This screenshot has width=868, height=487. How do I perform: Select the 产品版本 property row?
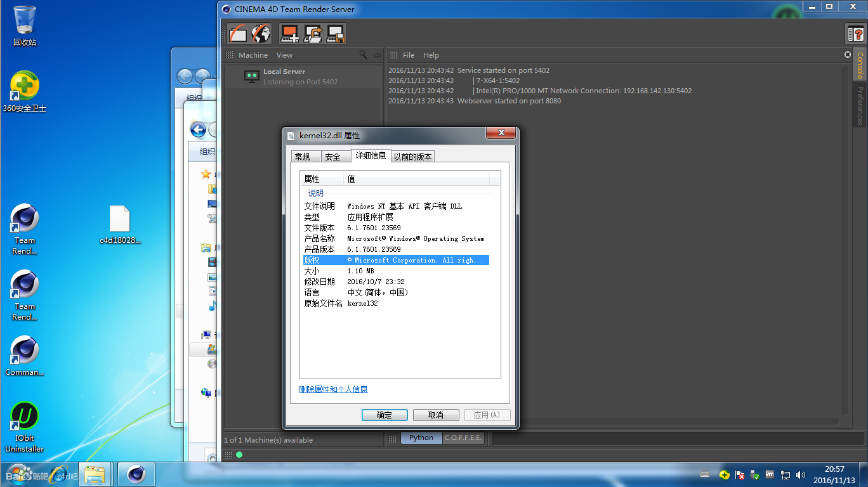coord(396,249)
